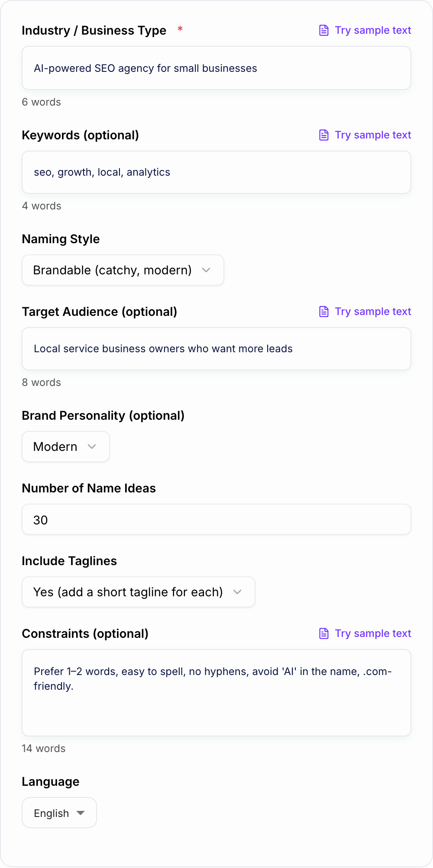The height and width of the screenshot is (868, 433).
Task: Click the Industry / Business Type input field
Action: [x=216, y=68]
